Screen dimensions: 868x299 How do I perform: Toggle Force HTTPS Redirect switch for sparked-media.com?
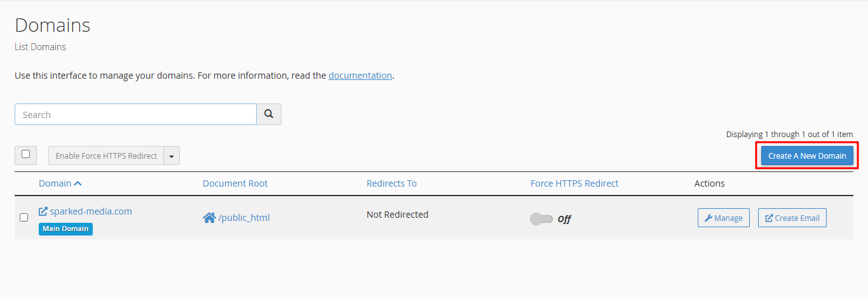tap(541, 219)
